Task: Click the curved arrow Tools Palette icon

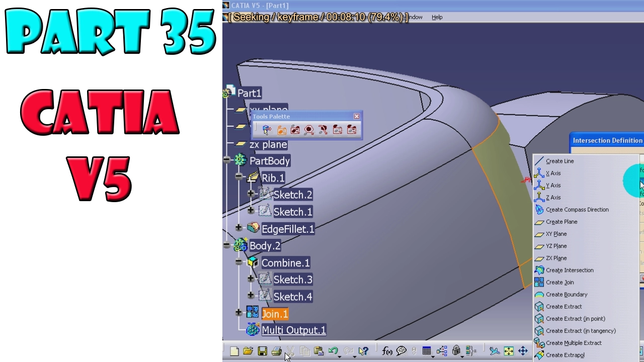Action: click(x=323, y=130)
